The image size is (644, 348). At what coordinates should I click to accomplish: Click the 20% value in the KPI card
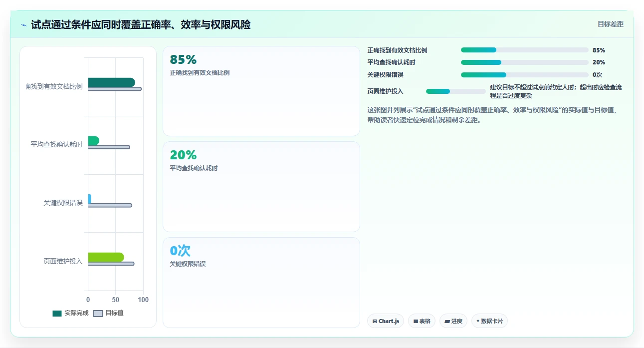coord(183,155)
